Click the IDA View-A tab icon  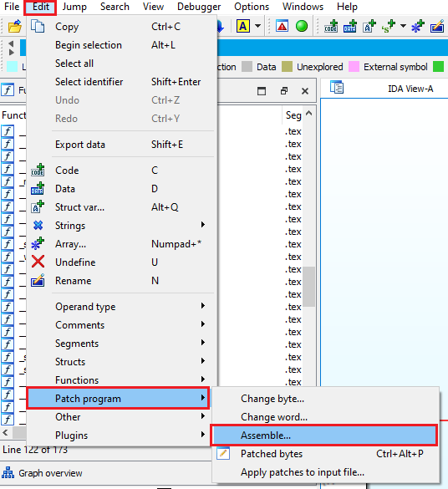click(337, 88)
